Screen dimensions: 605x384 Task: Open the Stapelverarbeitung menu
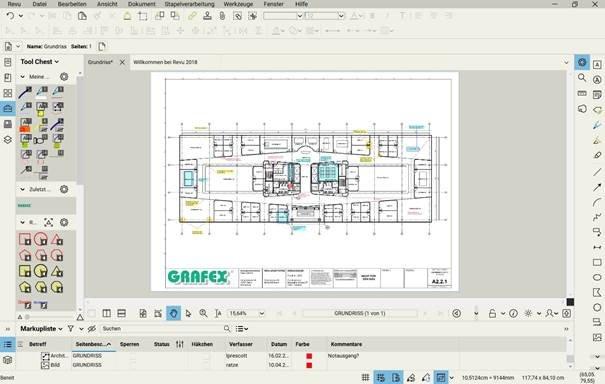pos(189,4)
